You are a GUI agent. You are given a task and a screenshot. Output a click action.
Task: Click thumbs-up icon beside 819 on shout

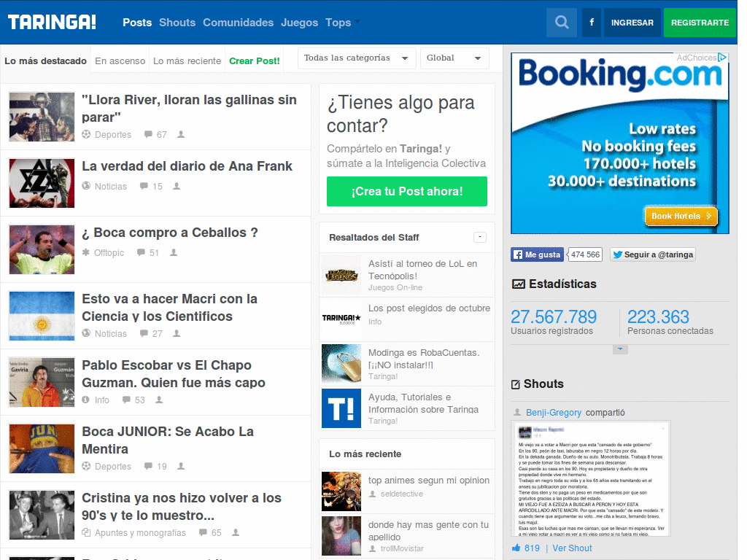pyautogui.click(x=516, y=548)
